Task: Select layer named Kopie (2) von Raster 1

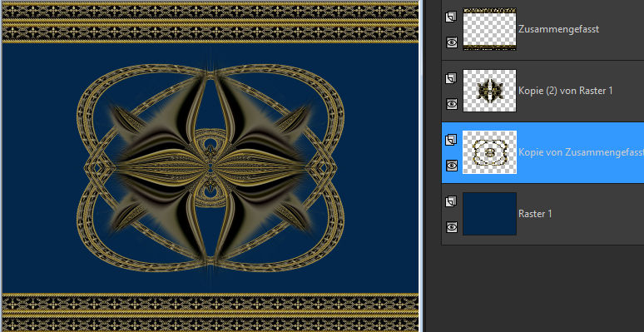Action: (566, 91)
